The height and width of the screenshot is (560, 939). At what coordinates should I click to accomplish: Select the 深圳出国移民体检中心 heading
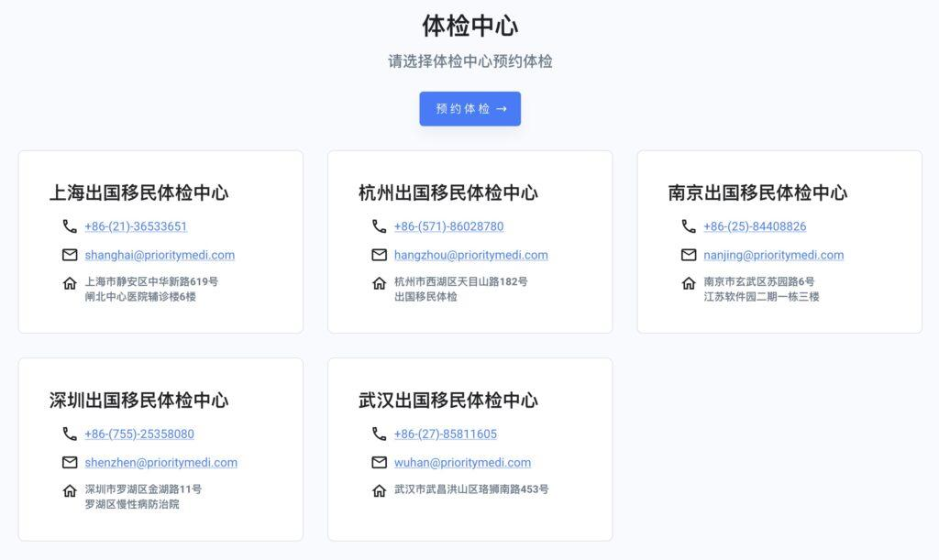click(139, 401)
